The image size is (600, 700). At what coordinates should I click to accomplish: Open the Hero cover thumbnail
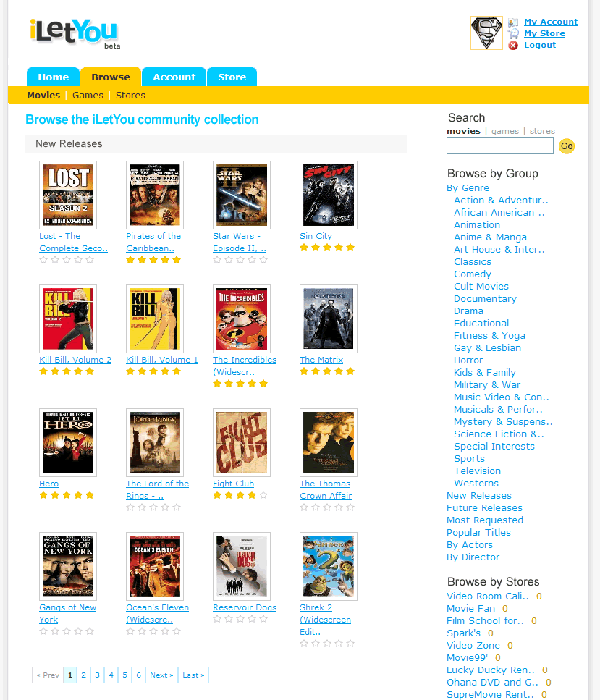tap(68, 442)
